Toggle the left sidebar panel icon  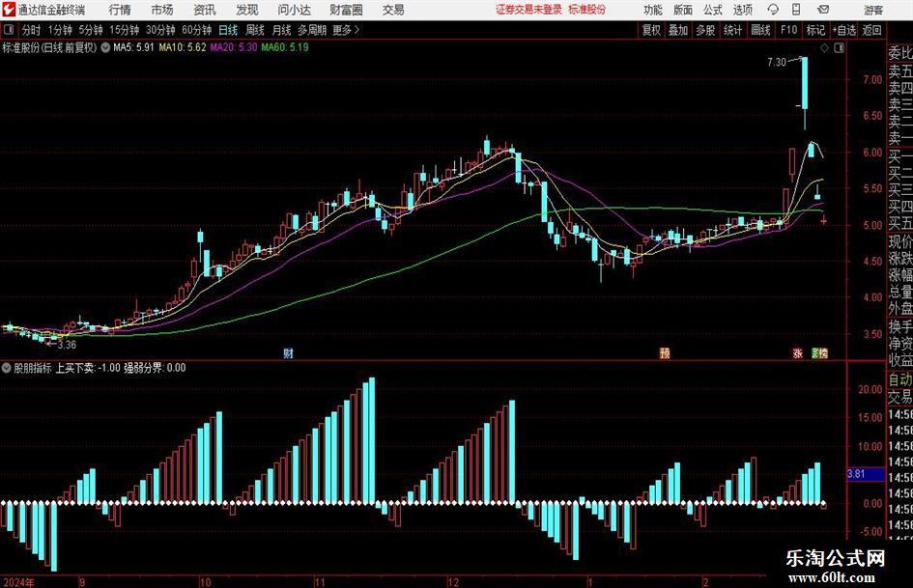pyautogui.click(x=8, y=30)
